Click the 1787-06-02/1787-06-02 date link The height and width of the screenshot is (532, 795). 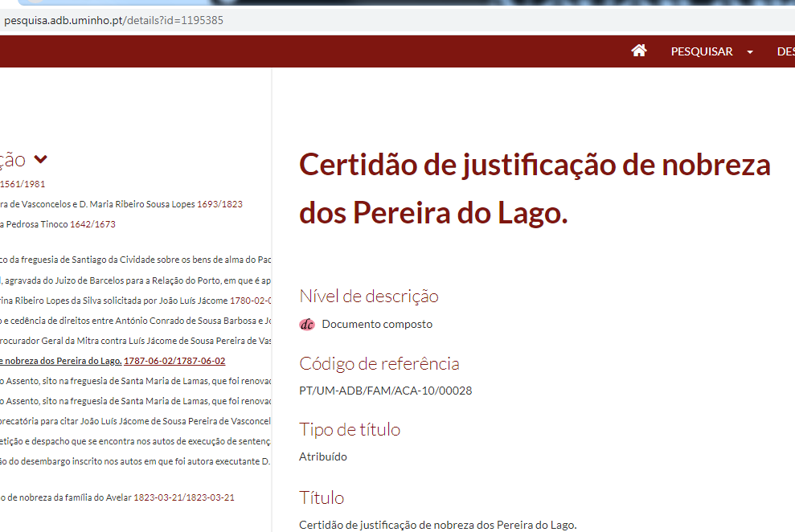[x=174, y=361]
